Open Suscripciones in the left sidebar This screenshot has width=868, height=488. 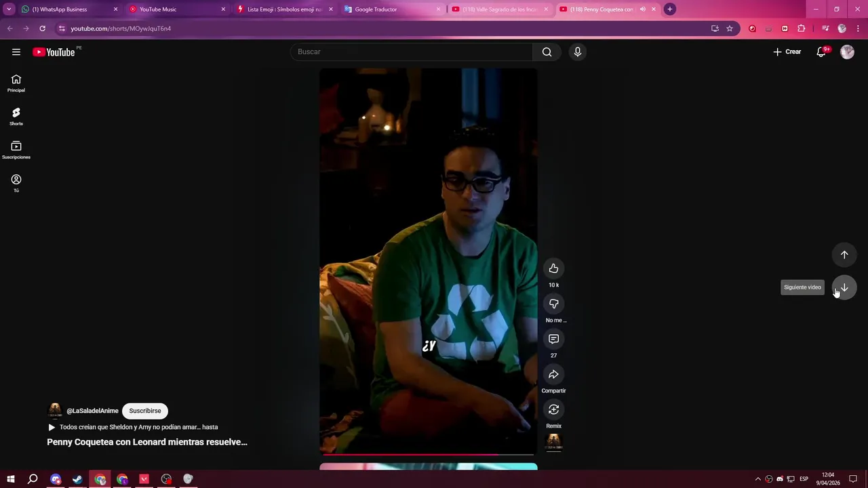click(16, 150)
